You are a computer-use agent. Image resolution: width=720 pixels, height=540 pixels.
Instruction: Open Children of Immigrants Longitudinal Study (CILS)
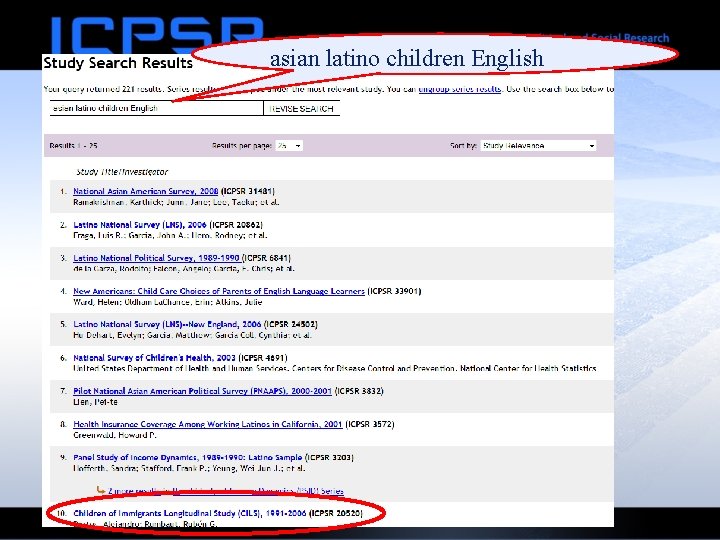[x=190, y=513]
